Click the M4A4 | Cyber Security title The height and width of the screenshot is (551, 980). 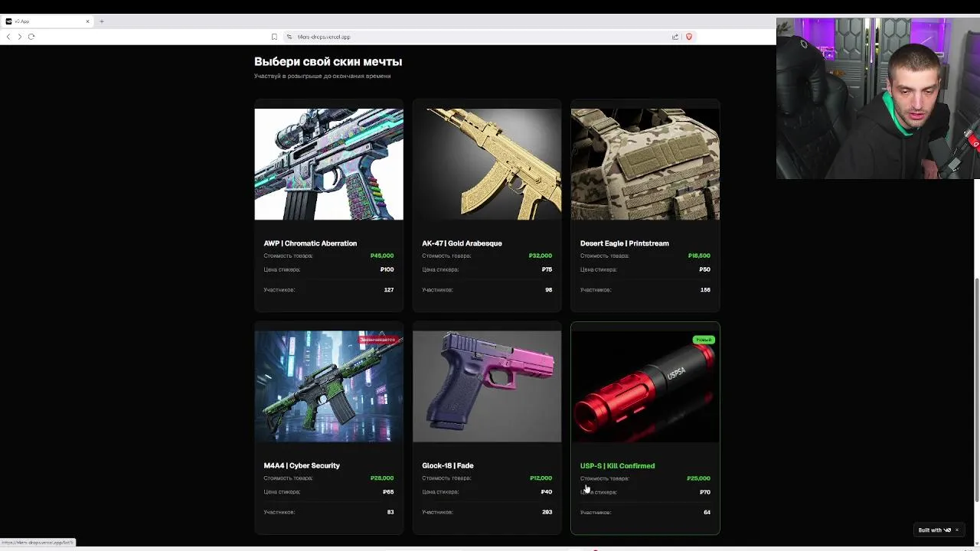[302, 465]
